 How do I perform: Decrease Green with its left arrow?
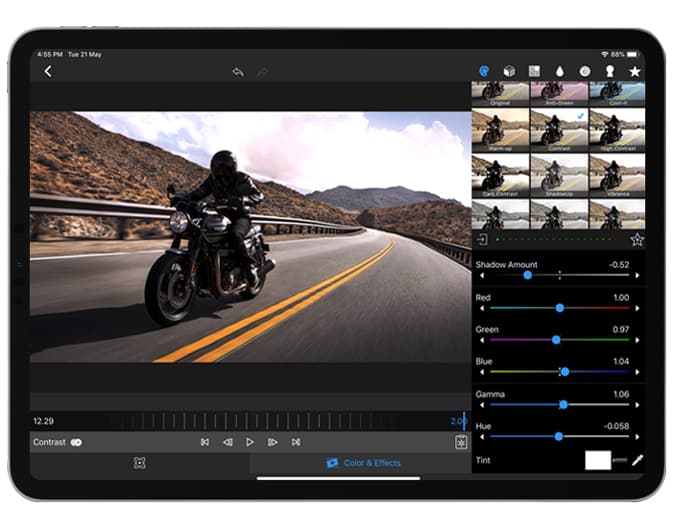(482, 340)
